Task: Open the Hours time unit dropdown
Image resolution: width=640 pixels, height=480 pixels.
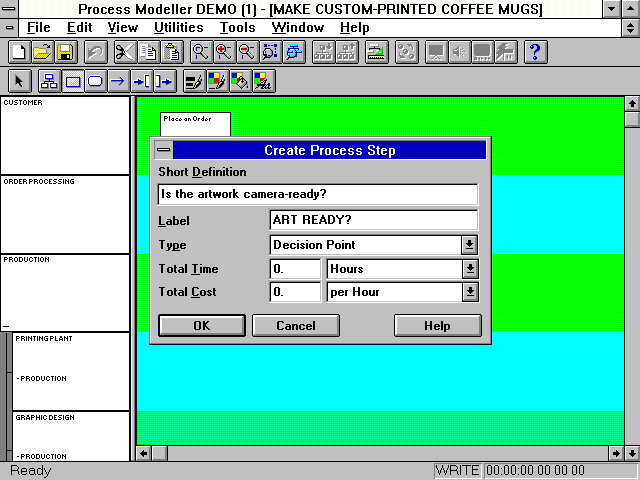Action: (x=469, y=269)
